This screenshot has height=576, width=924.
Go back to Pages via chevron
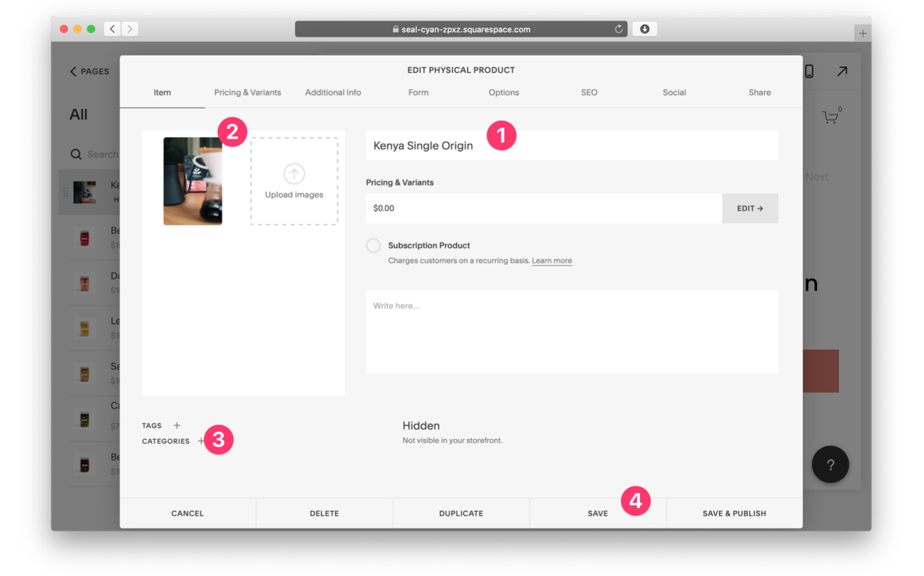click(73, 71)
